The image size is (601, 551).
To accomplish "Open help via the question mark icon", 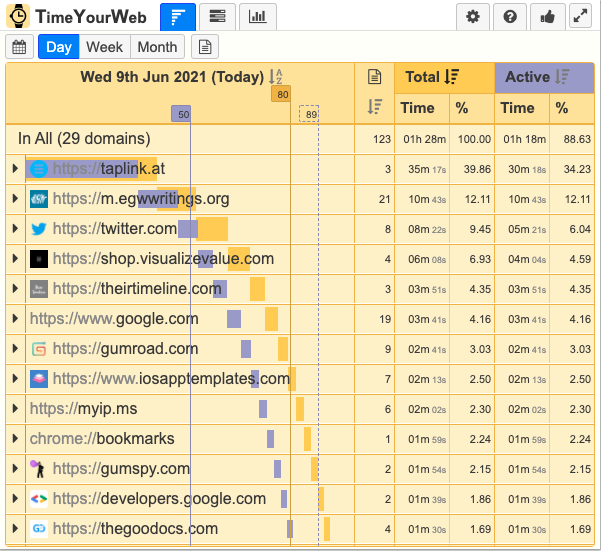I will click(x=510, y=17).
